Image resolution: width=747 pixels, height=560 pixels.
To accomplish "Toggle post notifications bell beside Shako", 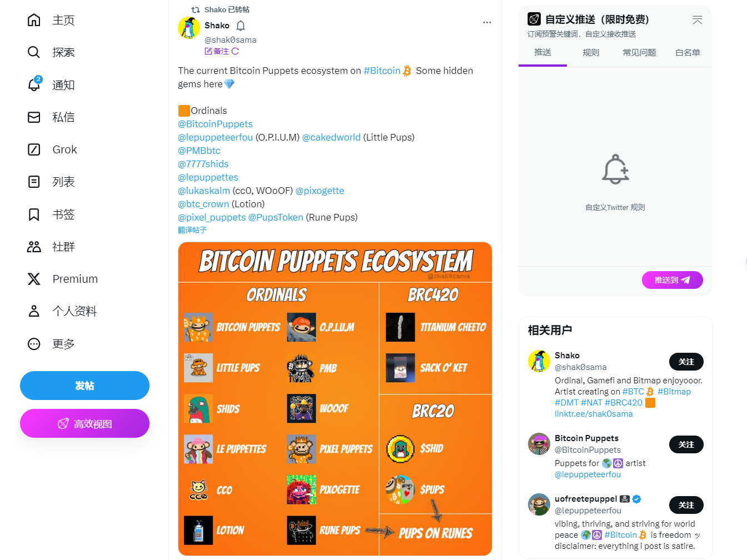I will point(241,26).
